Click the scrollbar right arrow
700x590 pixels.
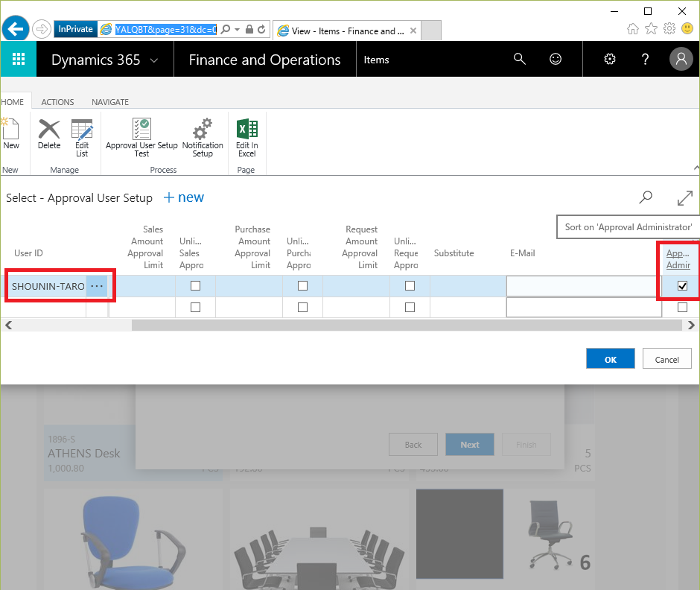coord(691,325)
